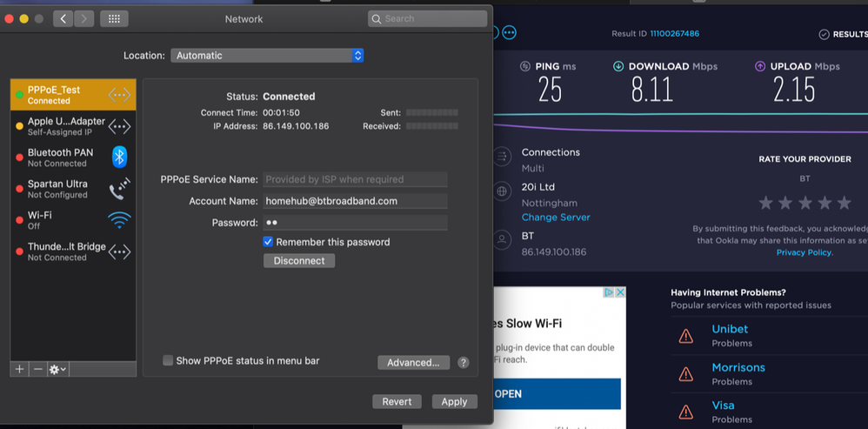Image resolution: width=868 pixels, height=429 pixels.
Task: Click the Speedtest more options ellipsis icon
Action: pos(509,33)
